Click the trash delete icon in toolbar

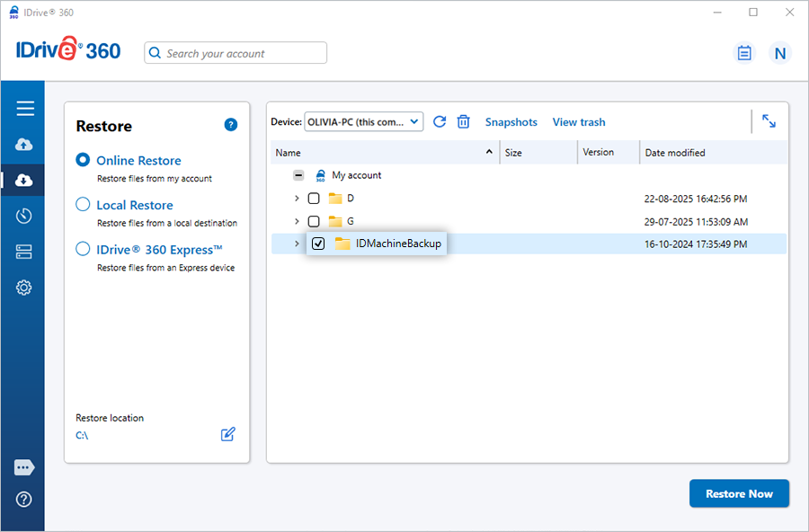464,121
